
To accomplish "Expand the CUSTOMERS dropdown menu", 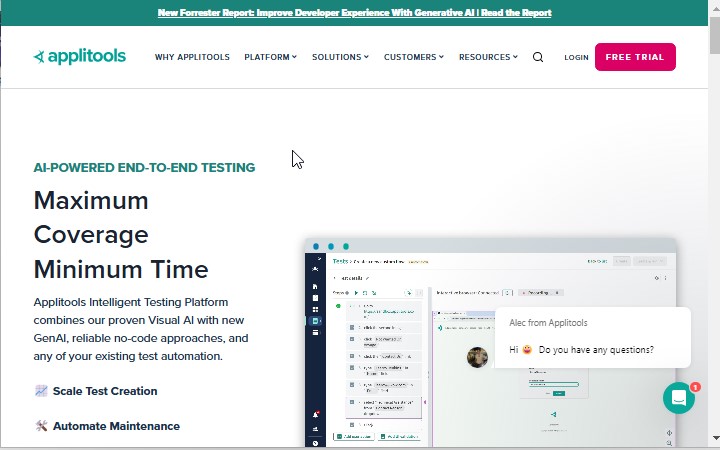I will point(414,57).
